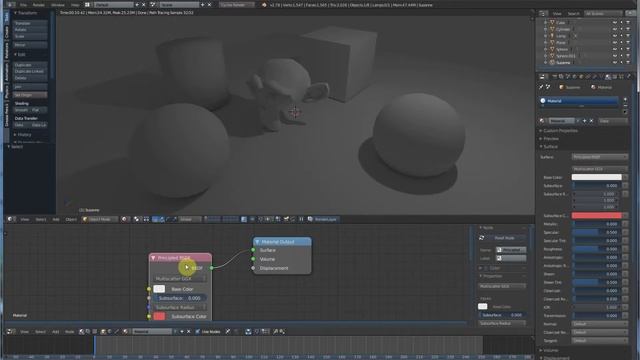This screenshot has height=360, width=640.
Task: Click the Join button
Action: pyautogui.click(x=30, y=87)
